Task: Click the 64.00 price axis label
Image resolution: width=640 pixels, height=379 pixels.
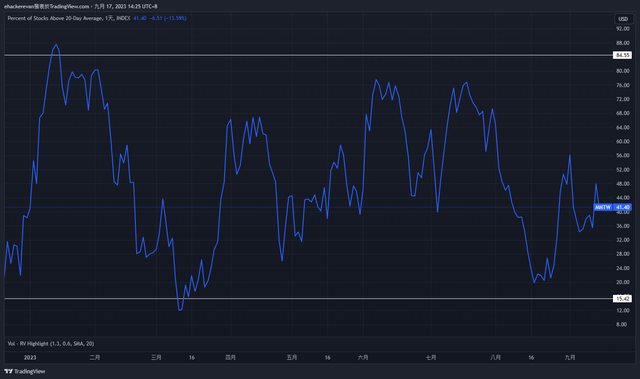Action: pyautogui.click(x=623, y=127)
